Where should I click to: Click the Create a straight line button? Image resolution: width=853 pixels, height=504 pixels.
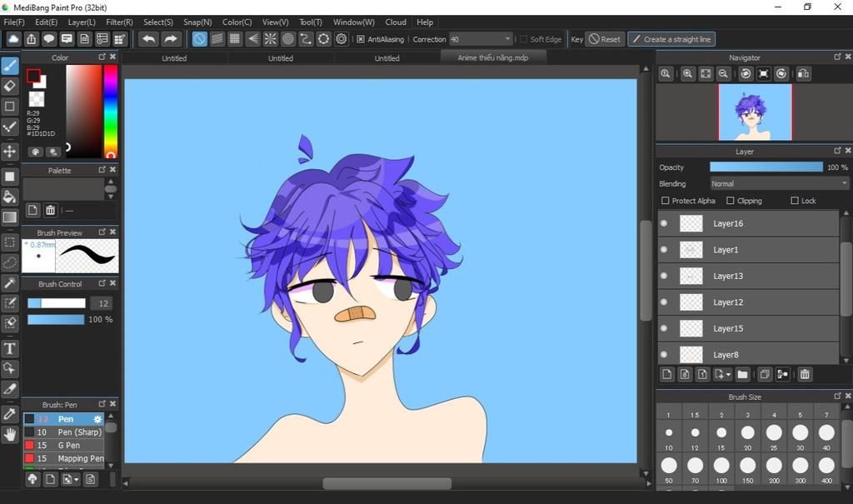point(671,39)
